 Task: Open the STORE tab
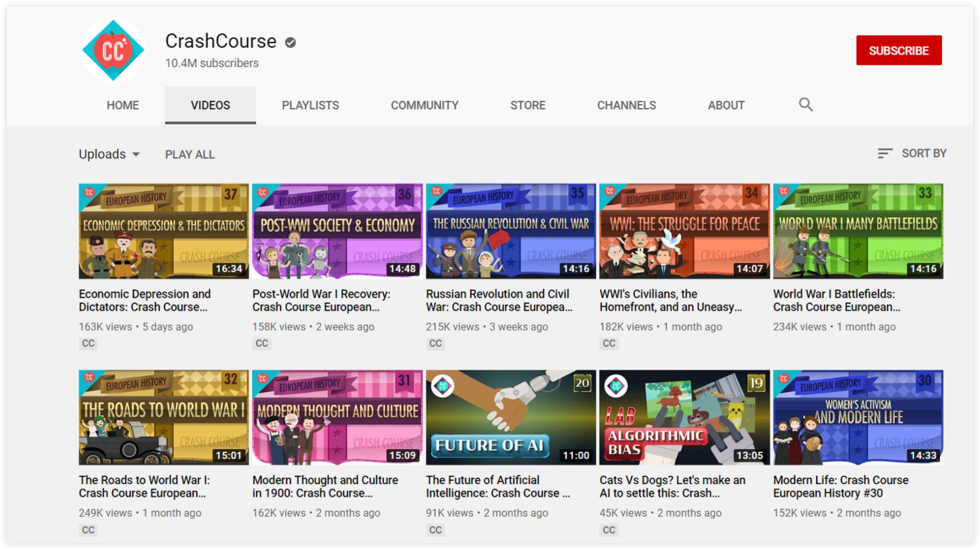click(528, 105)
